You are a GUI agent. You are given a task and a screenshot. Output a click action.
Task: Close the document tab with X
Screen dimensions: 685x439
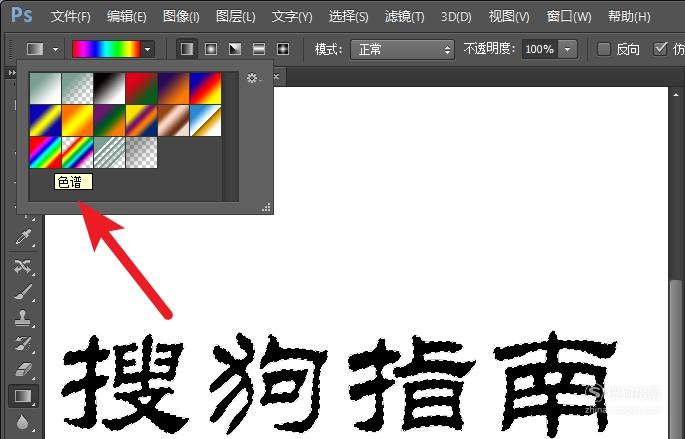276,77
